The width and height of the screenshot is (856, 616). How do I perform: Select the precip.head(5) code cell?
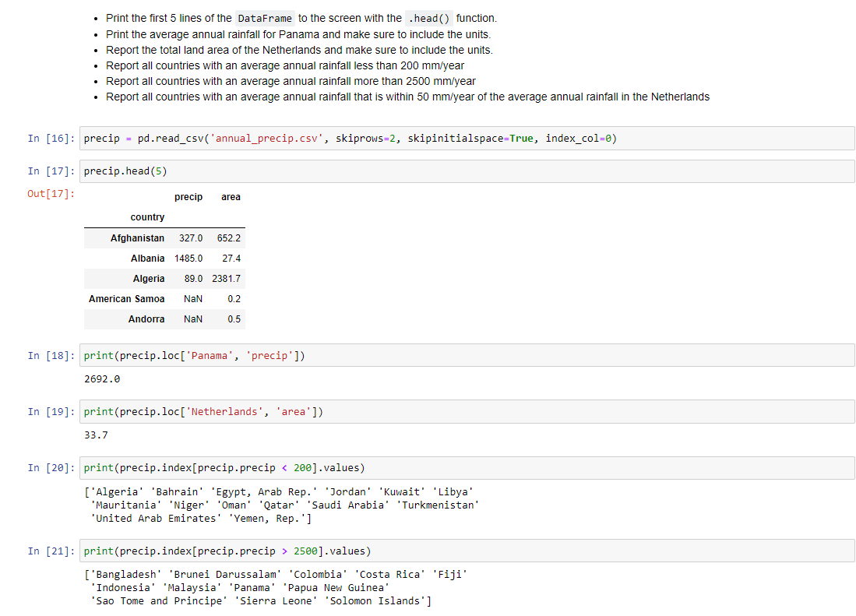[x=467, y=171]
